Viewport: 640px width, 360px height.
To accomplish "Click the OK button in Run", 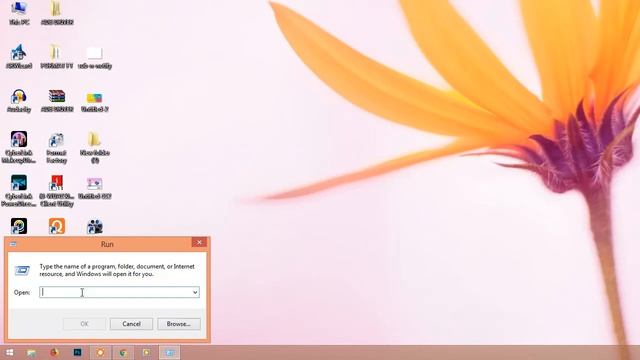I will (x=84, y=324).
